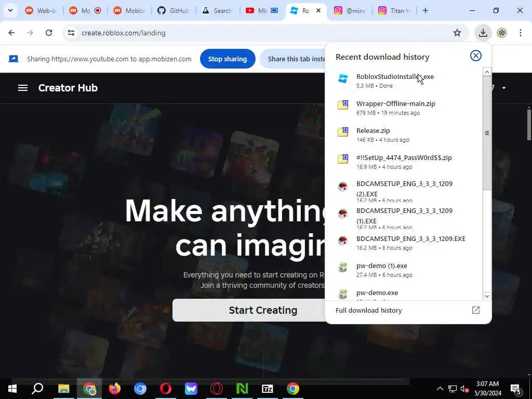Click the downloads list scroll-down arrow
The height and width of the screenshot is (399, 532).
[487, 296]
